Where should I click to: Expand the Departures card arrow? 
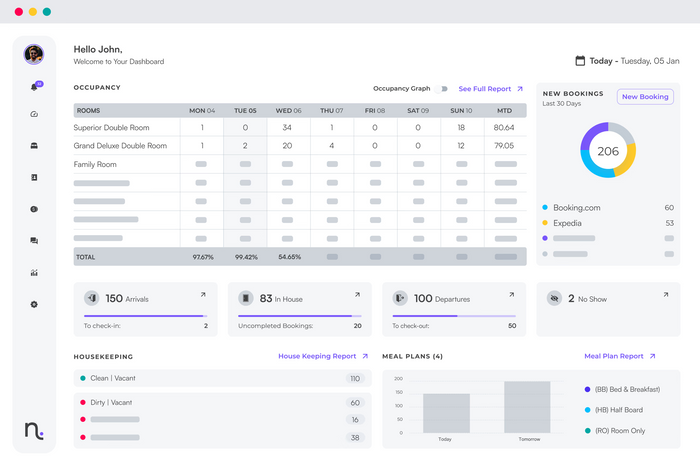[511, 295]
